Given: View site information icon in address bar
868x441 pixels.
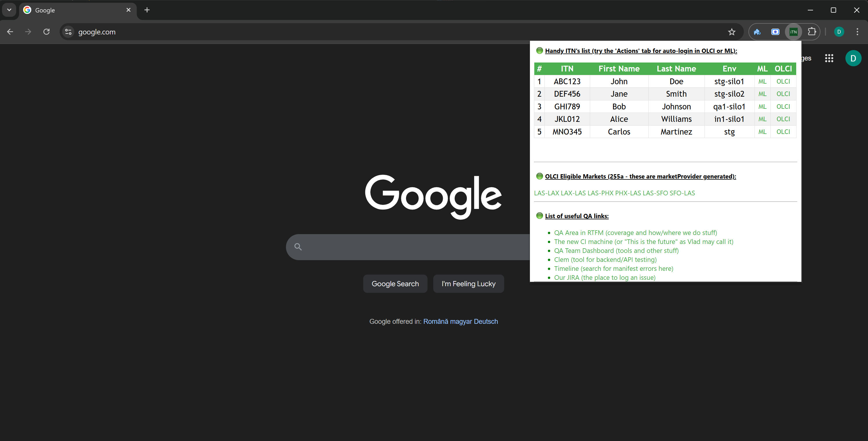Looking at the screenshot, I should tap(68, 32).
